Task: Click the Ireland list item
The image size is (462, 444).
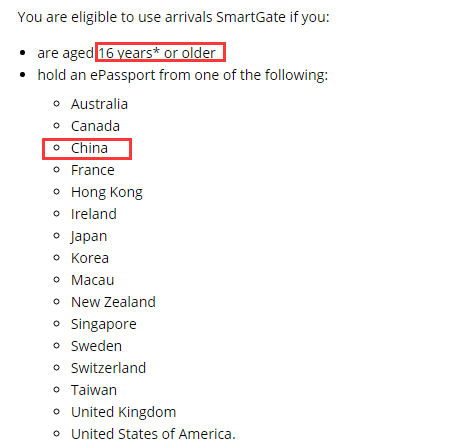Action: pos(94,214)
